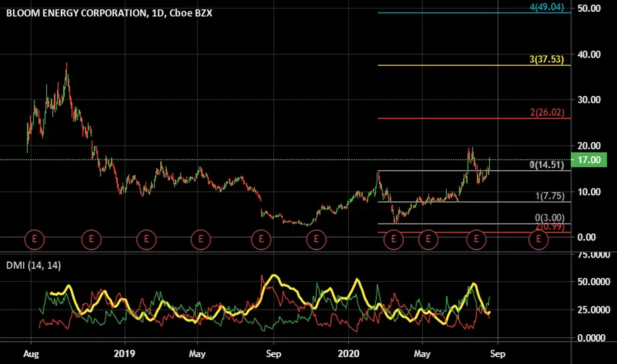Click the BLOOM ENERGY CORPORATION chart title
This screenshot has width=617, height=364.
pyautogui.click(x=109, y=13)
